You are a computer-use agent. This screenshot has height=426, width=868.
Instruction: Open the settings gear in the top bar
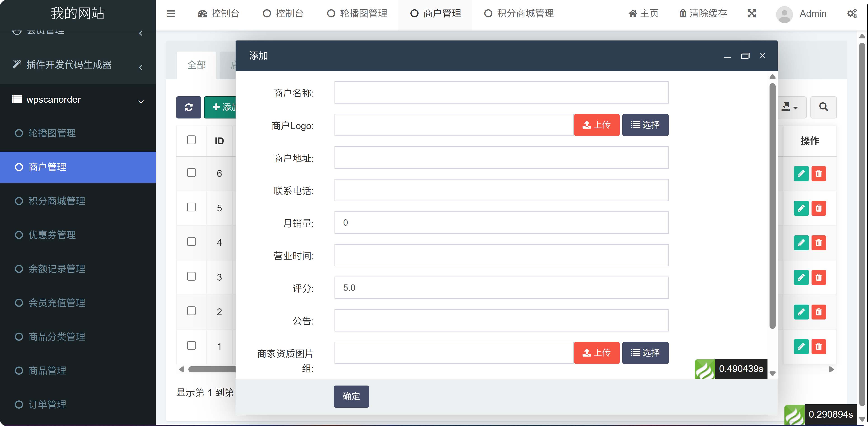click(852, 14)
